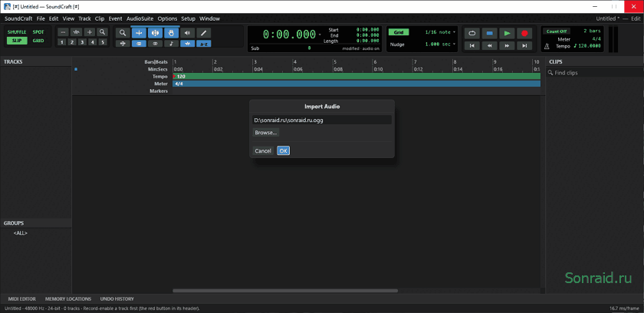Click the Fast Forward transport button
This screenshot has height=313, width=644.
(x=508, y=46)
